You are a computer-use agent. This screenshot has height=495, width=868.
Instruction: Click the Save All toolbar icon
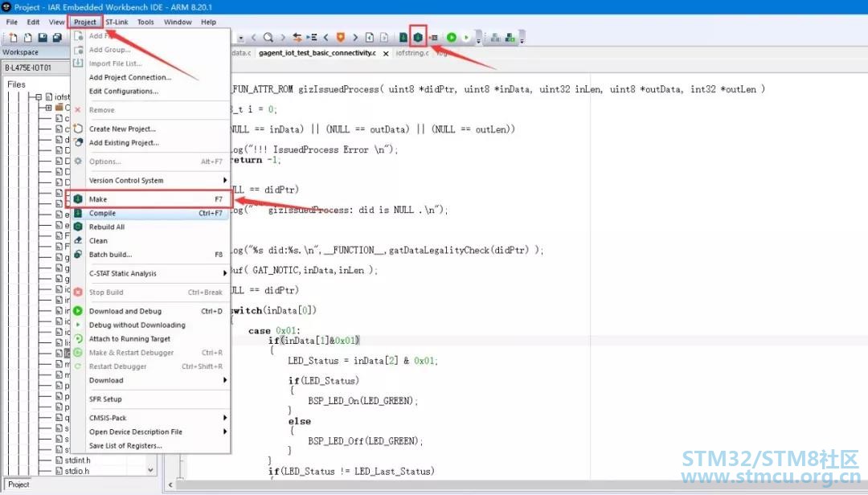click(x=57, y=38)
